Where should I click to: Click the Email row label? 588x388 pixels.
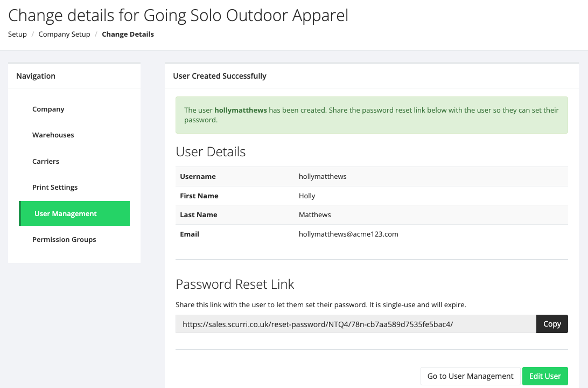point(190,234)
